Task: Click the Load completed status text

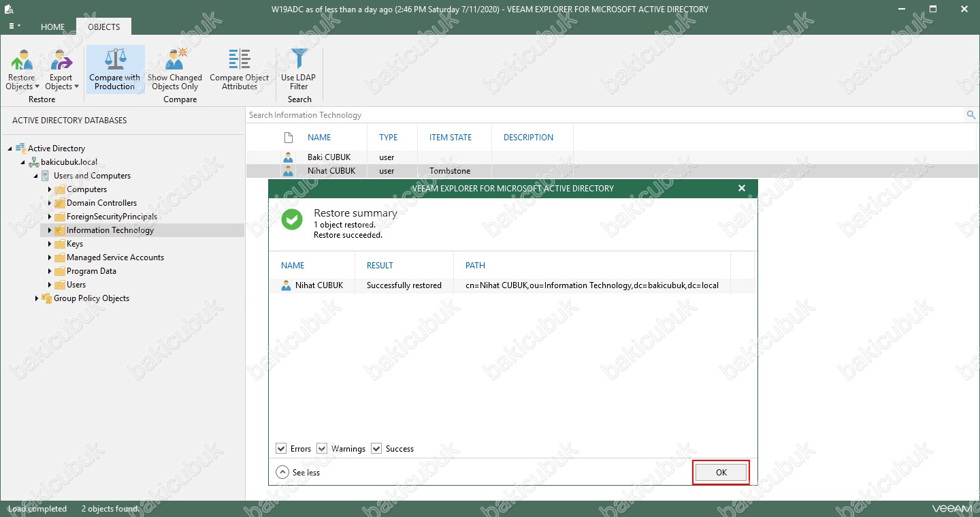Action: pos(37,509)
